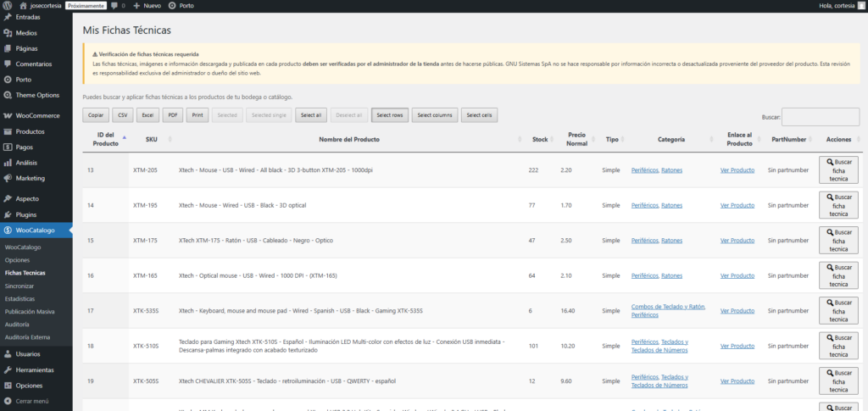This screenshot has height=411, width=868.
Task: Open the comments bubble icon in top bar
Action: point(114,5)
